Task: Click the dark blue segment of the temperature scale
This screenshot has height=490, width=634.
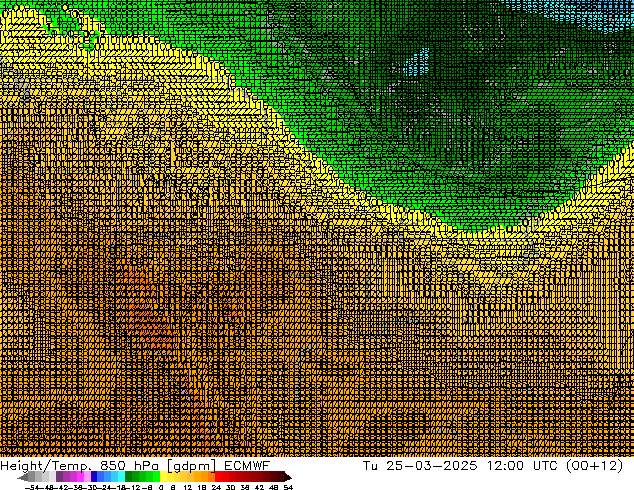Action: (94, 477)
